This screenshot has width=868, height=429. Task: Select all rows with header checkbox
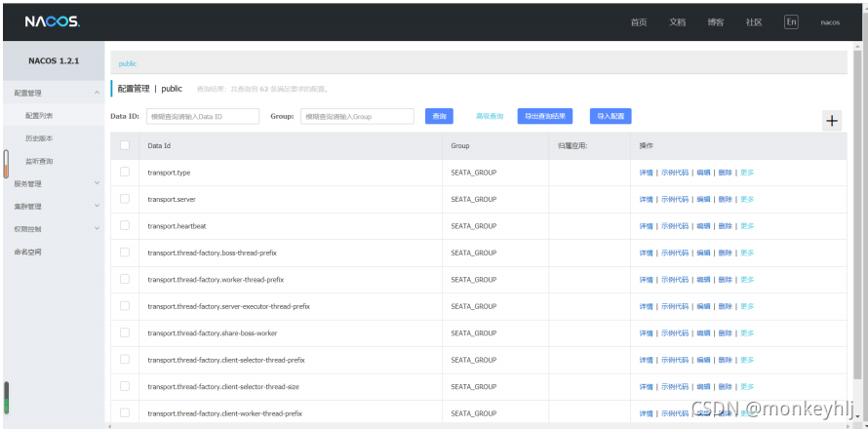125,145
